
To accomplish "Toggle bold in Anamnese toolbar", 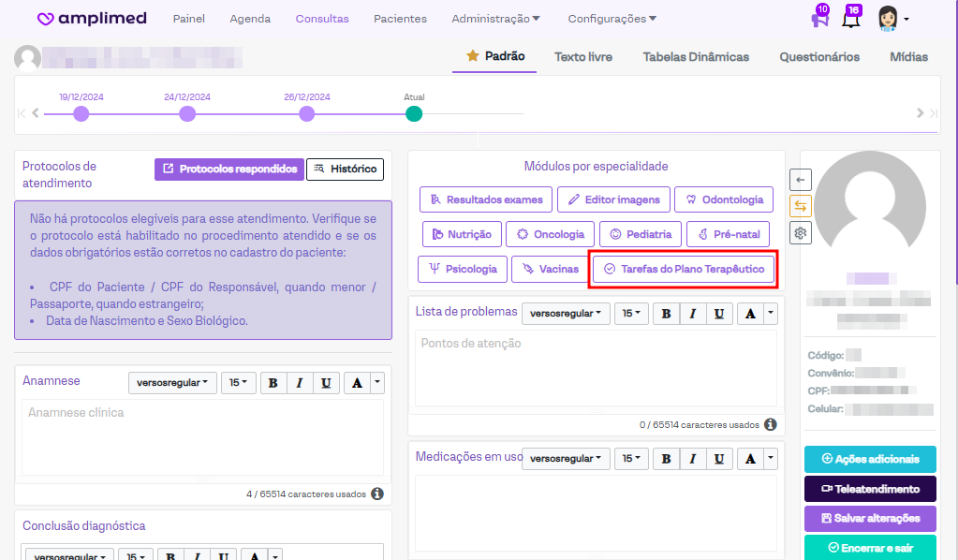I will 273,383.
